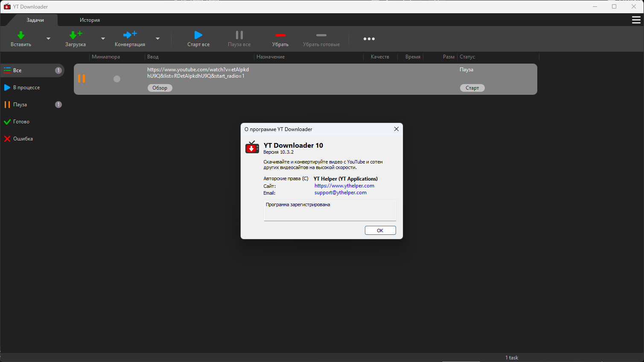Click the YT Downloader 10 heading

(x=293, y=145)
